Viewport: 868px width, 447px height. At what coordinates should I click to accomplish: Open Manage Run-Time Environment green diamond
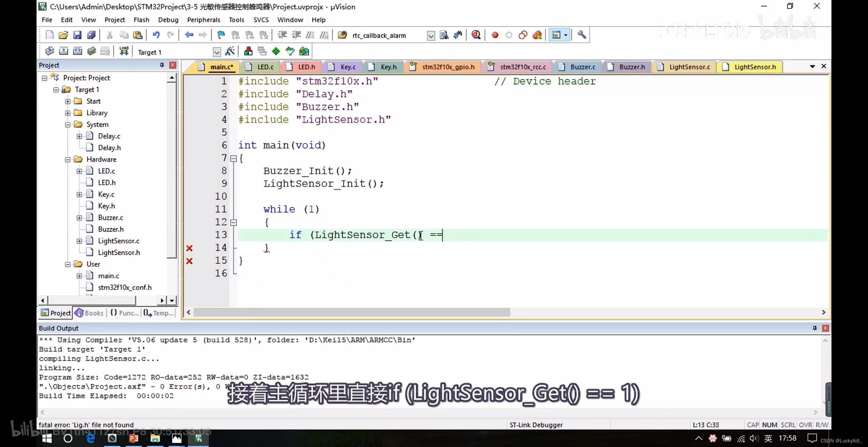click(x=276, y=52)
